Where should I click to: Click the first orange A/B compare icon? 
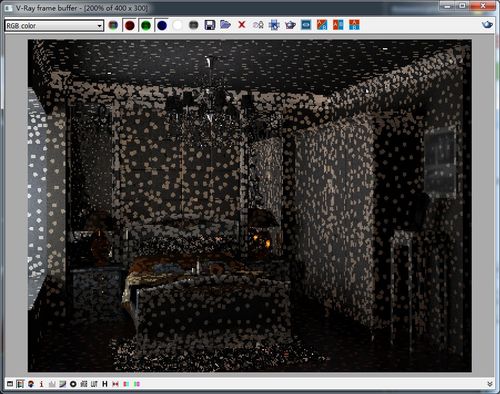pos(322,25)
